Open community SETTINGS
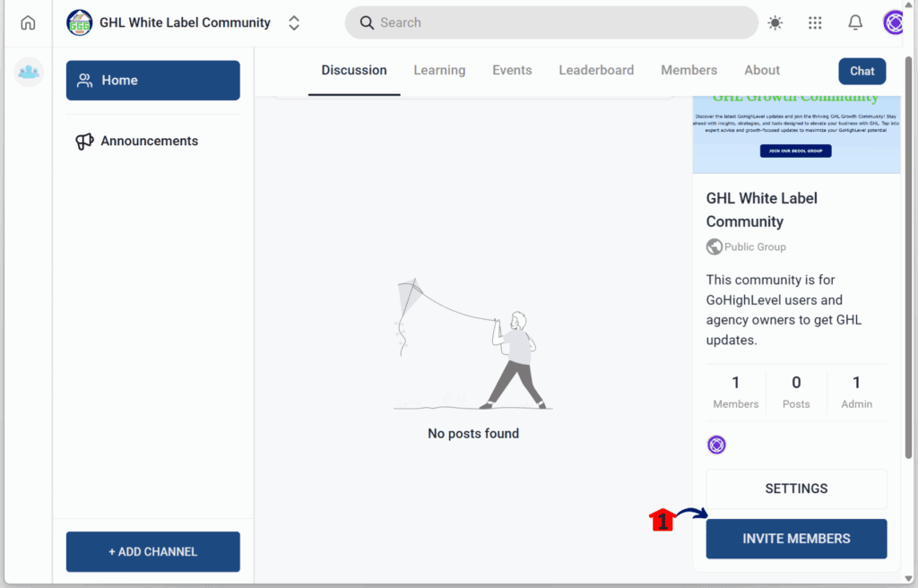This screenshot has height=588, width=918. tap(796, 489)
